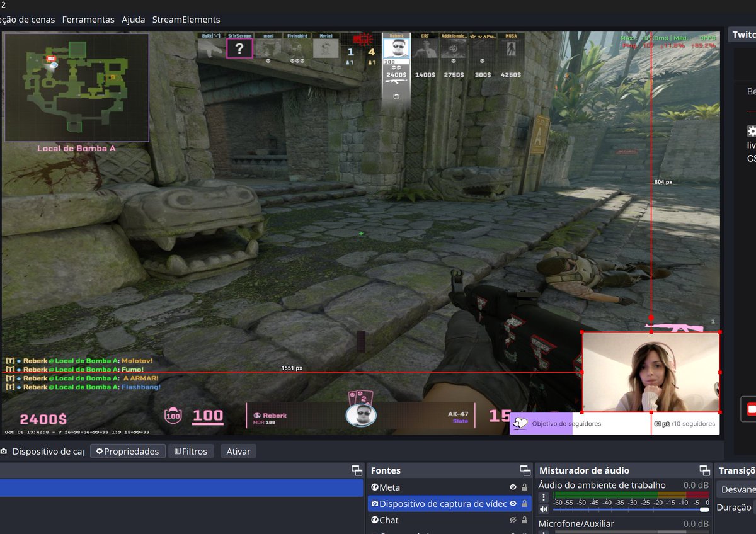
Task: Click the 4250$ money value under MUSA
Action: 510,75
